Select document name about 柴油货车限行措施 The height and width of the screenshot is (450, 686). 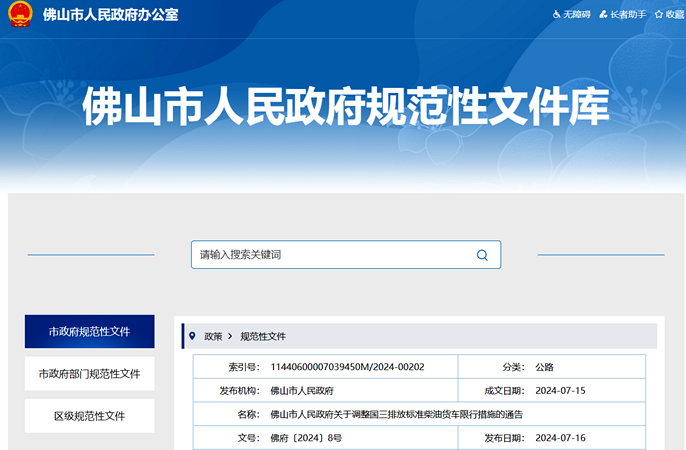(x=396, y=414)
